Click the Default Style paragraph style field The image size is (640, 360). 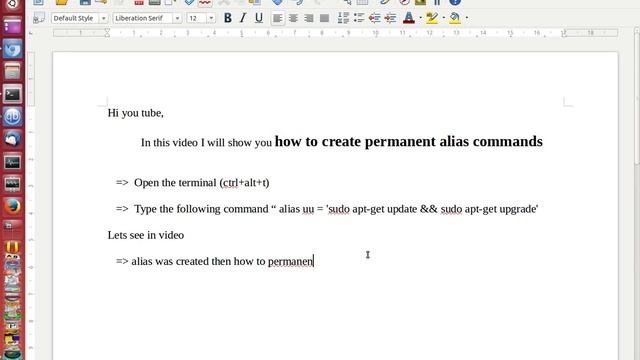click(x=75, y=18)
